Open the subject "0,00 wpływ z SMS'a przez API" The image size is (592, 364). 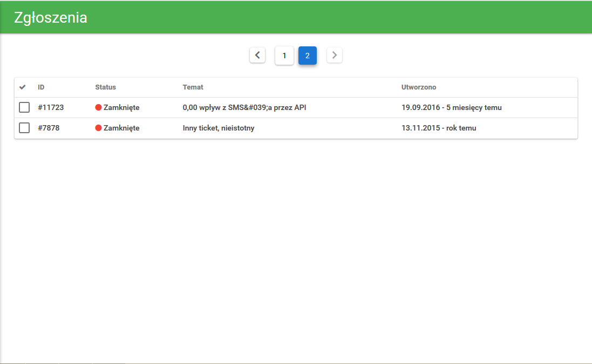click(244, 107)
